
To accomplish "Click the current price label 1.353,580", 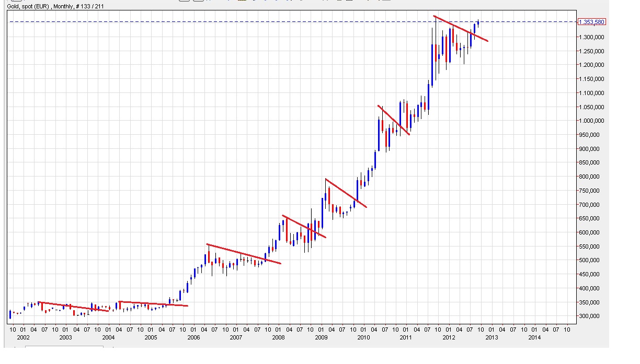I will 591,22.
